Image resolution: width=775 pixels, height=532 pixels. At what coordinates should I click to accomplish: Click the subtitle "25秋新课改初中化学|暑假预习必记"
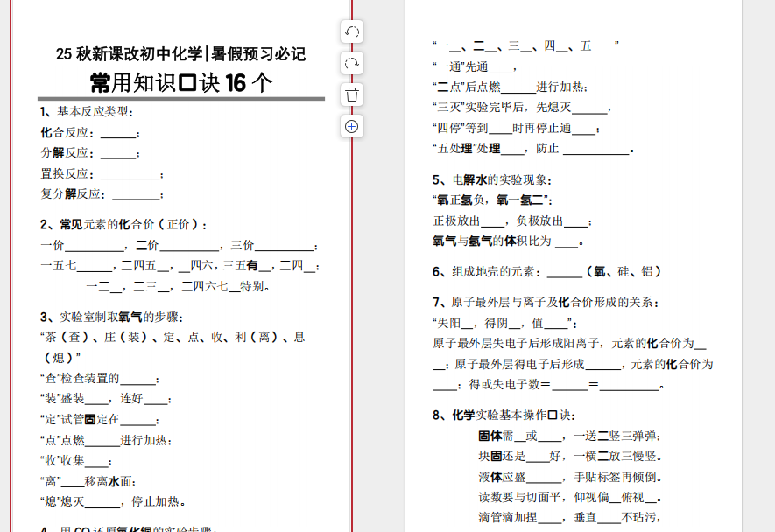click(181, 55)
